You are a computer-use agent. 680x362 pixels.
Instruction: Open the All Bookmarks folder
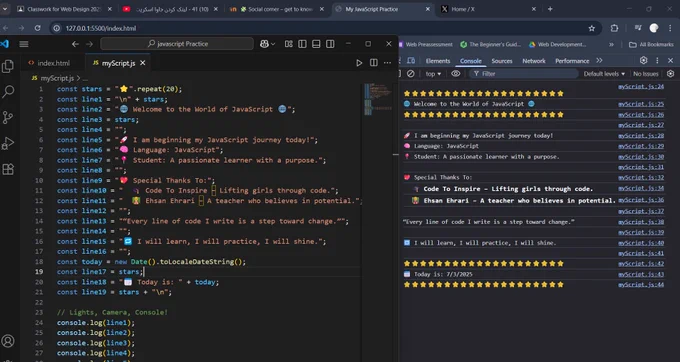[651, 44]
